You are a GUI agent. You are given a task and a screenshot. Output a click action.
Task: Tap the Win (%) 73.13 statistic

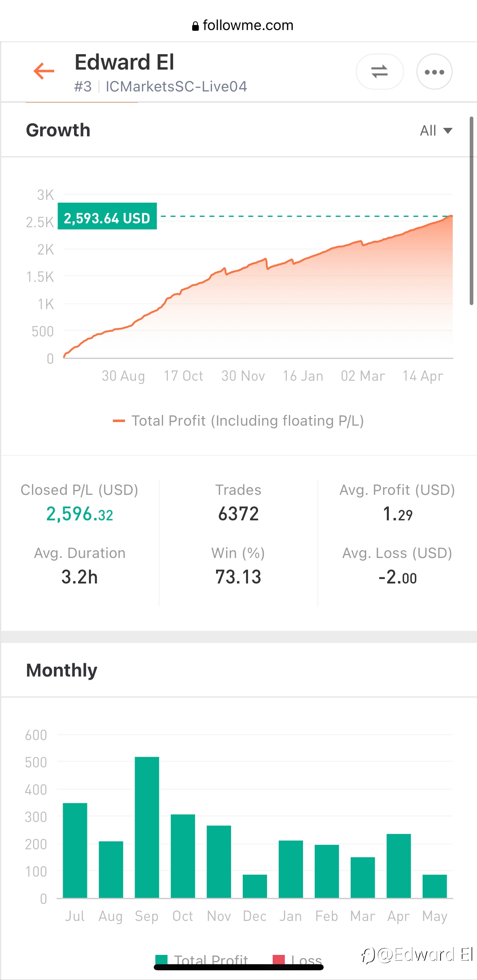(x=238, y=566)
